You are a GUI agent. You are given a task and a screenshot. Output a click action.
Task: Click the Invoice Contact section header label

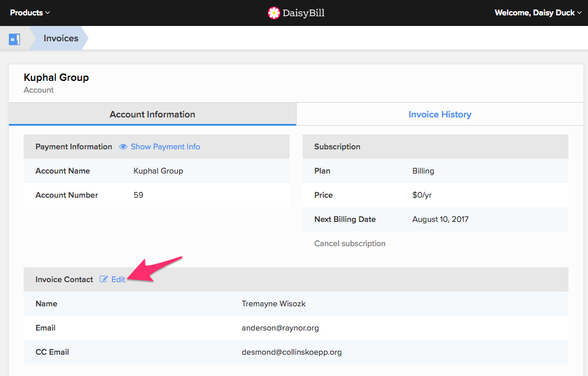[x=64, y=279]
